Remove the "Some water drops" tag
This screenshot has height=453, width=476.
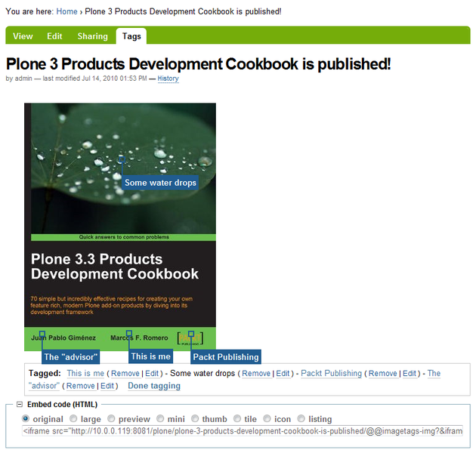pos(256,374)
